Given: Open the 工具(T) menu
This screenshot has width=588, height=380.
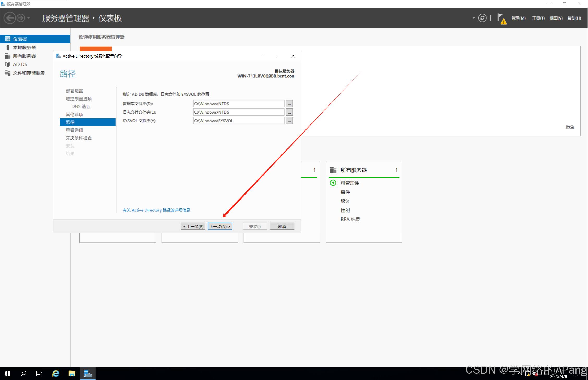Looking at the screenshot, I should pos(538,18).
